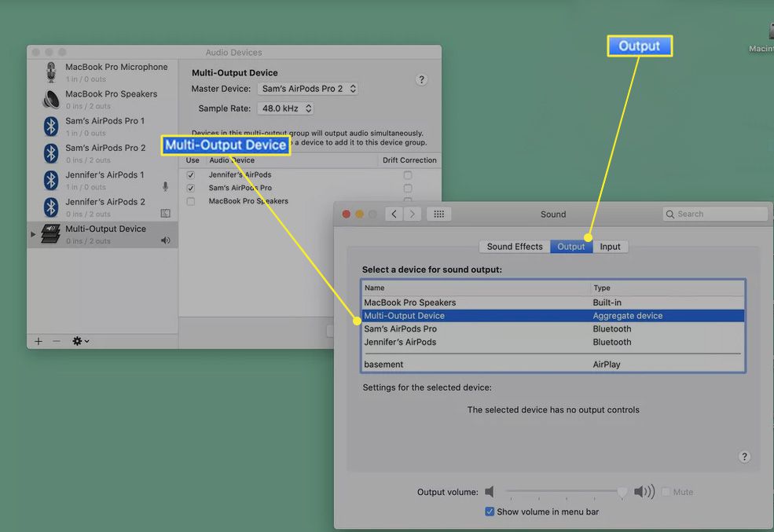The height and width of the screenshot is (532, 774).
Task: Go back using the Sound window's back arrow
Action: (394, 214)
